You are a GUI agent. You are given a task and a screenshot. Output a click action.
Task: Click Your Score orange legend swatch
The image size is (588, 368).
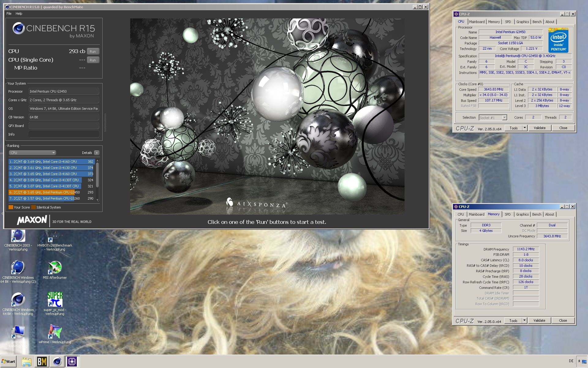point(11,207)
